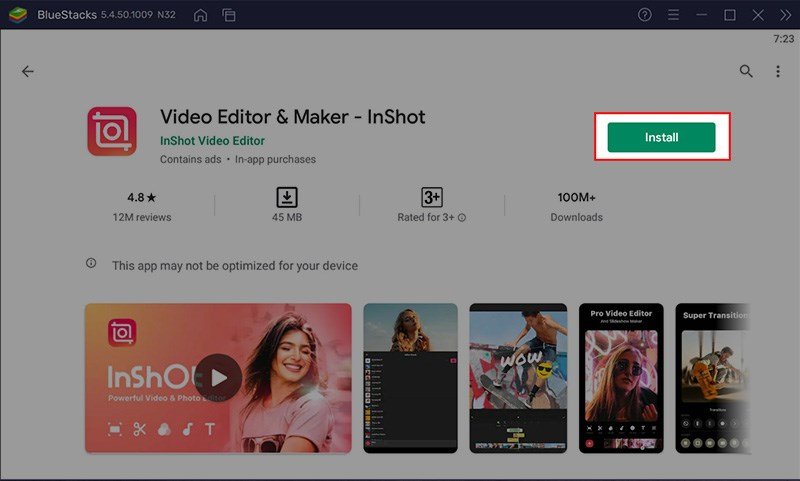Click the green Install button
Viewport: 800px width, 481px height.
click(661, 137)
